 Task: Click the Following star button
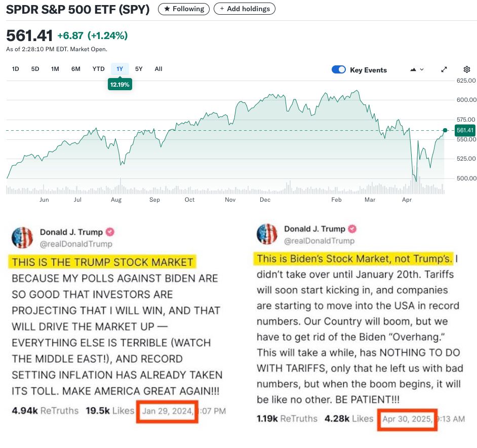tap(184, 9)
